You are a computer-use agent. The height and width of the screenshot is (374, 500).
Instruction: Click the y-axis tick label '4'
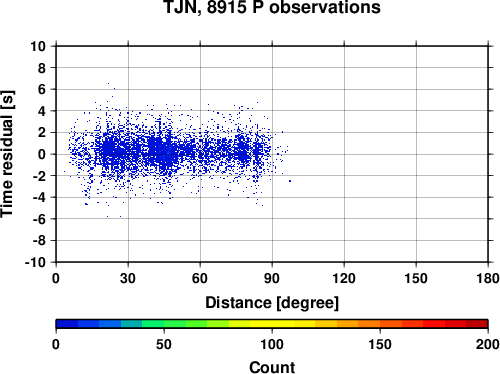42,111
